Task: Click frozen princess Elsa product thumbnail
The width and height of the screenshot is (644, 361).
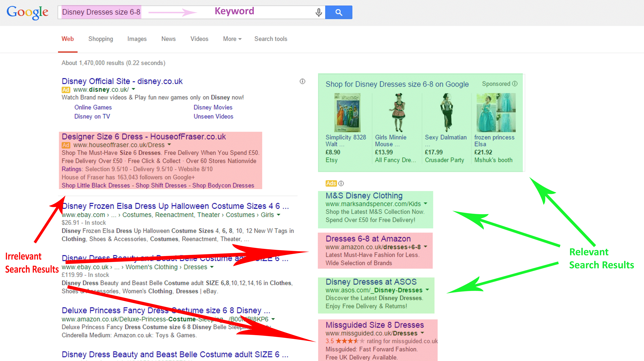Action: coord(496,113)
